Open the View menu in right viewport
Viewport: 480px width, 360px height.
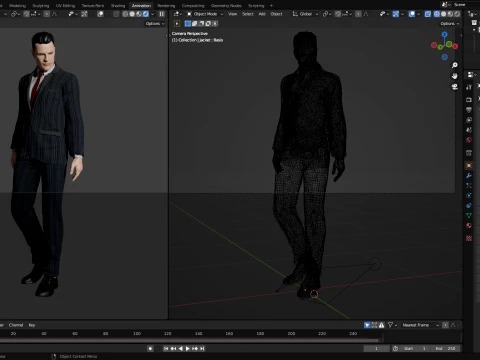(x=232, y=14)
